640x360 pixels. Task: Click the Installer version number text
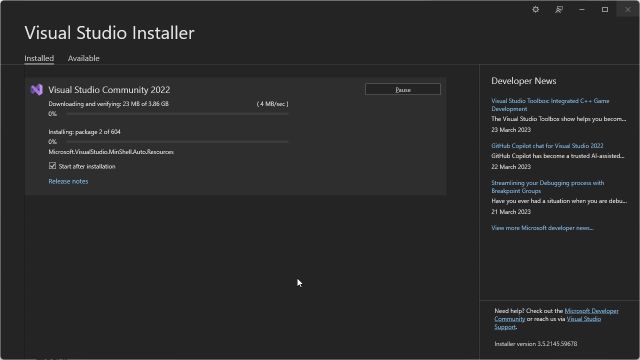tap(536, 344)
